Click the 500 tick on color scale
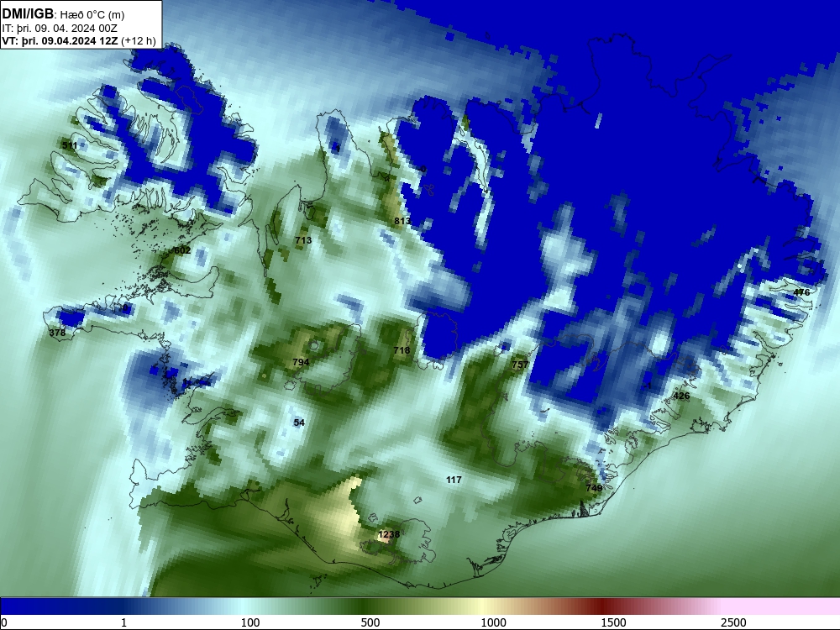 tap(370, 622)
